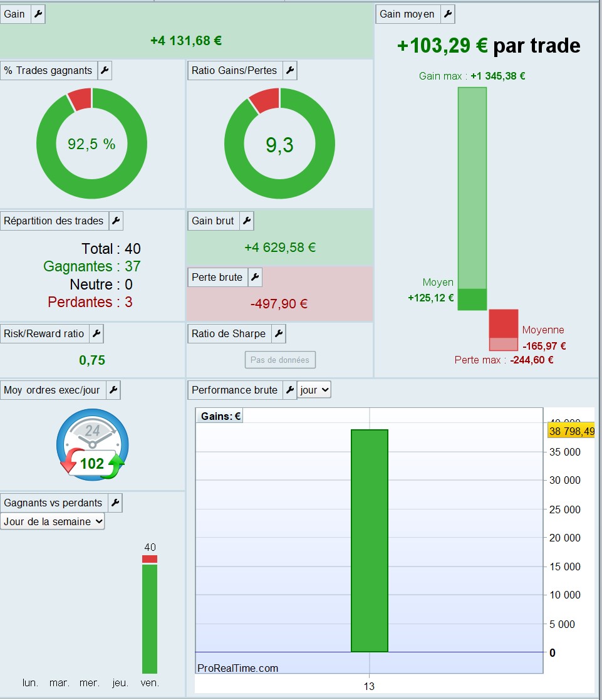Click the 92,5 % winning trades donut chart
Screen dimensions: 602x700
coord(91,144)
